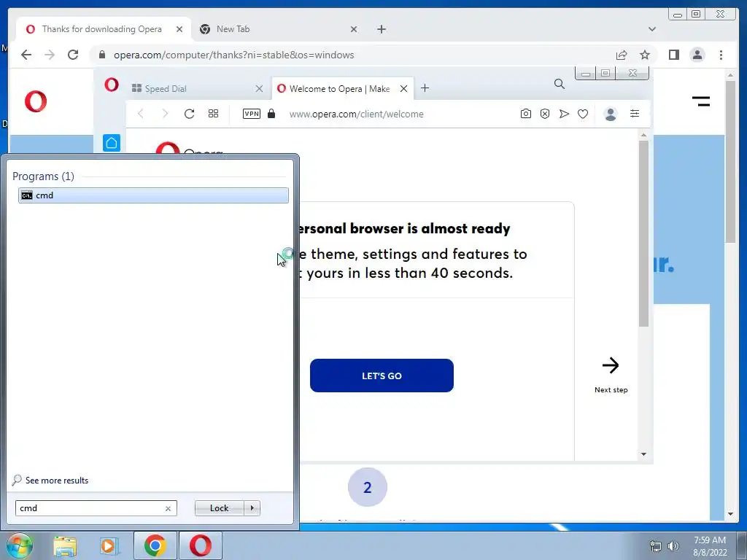Viewport: 747px width, 560px height.
Task: Click the network tray icon
Action: click(x=656, y=546)
